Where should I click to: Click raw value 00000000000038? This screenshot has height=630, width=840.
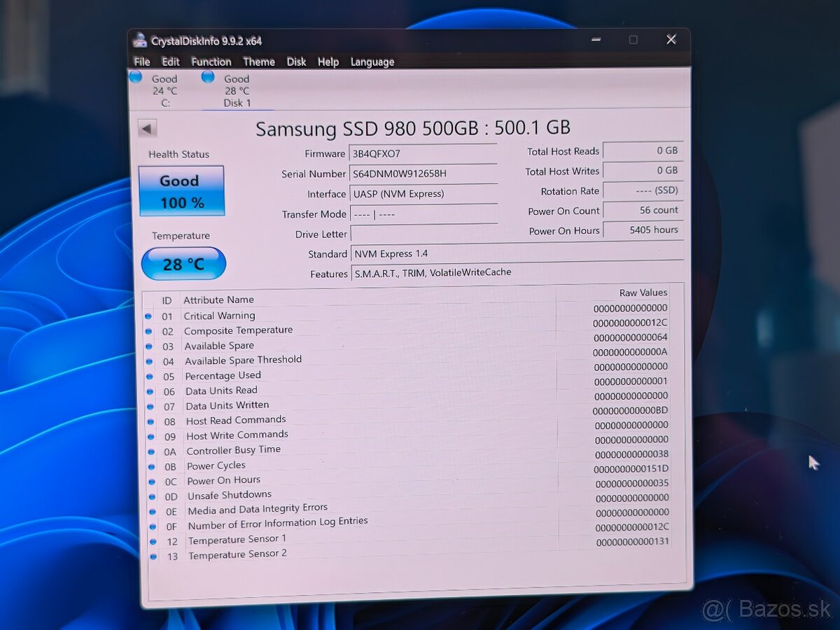coord(632,454)
